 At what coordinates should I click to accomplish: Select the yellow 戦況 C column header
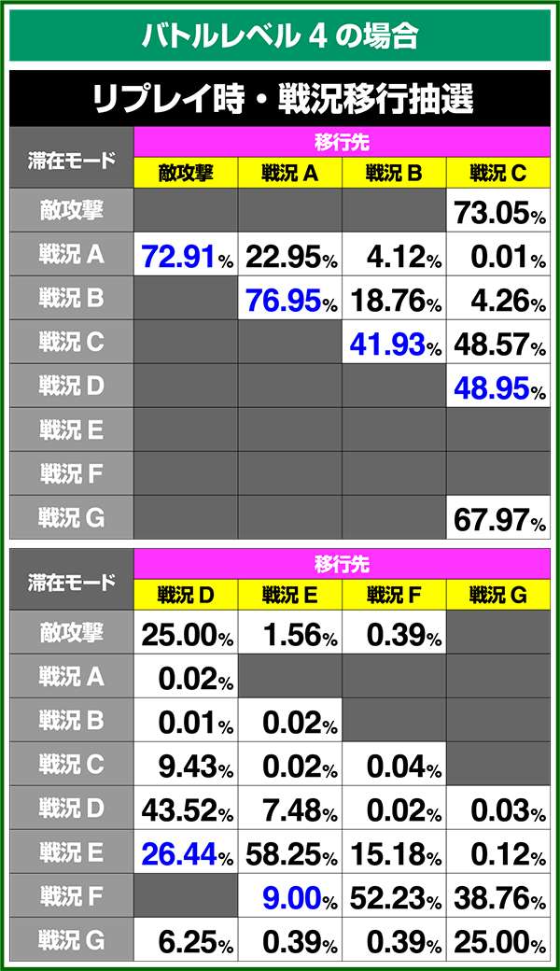coord(497,173)
